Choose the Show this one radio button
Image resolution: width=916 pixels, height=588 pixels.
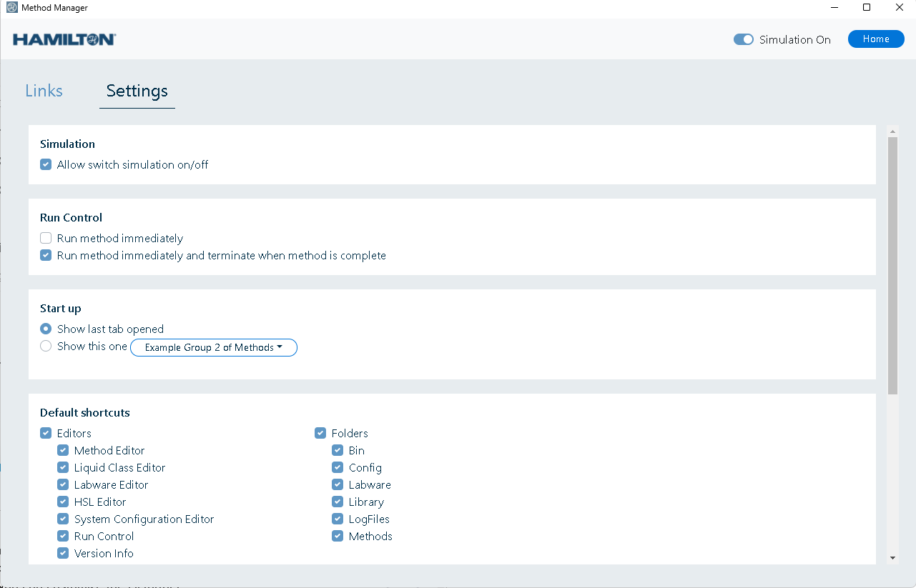coord(46,346)
